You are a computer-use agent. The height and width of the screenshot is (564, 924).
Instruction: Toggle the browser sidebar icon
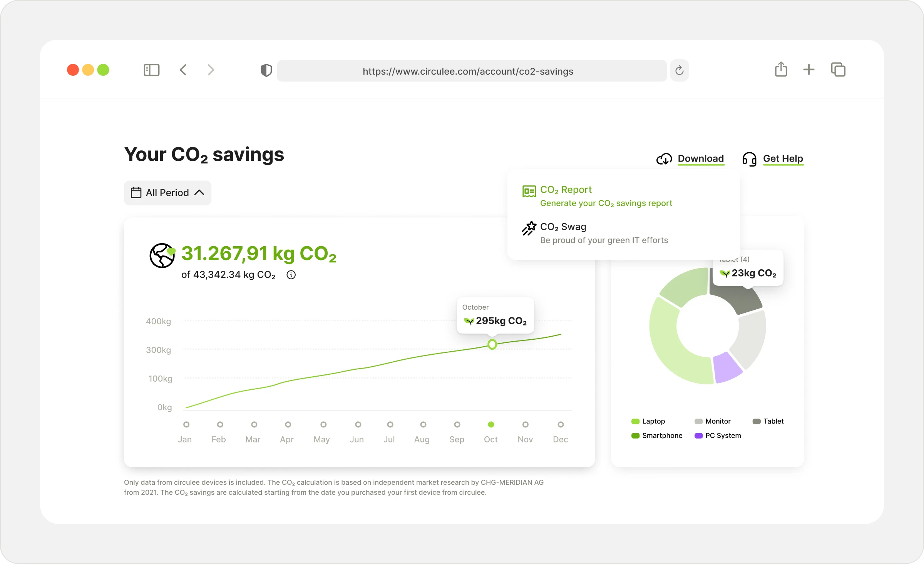tap(151, 70)
